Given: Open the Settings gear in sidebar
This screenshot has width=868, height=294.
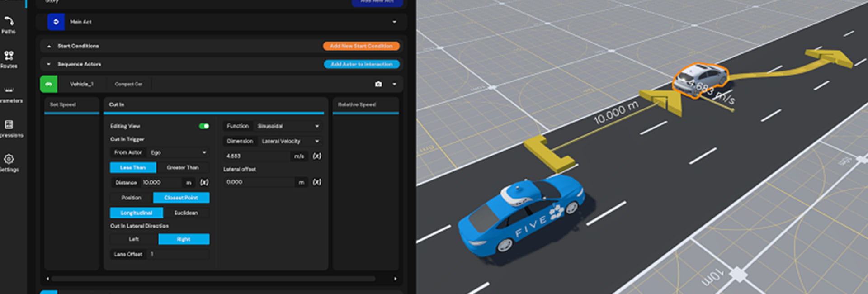Looking at the screenshot, I should pyautogui.click(x=9, y=163).
